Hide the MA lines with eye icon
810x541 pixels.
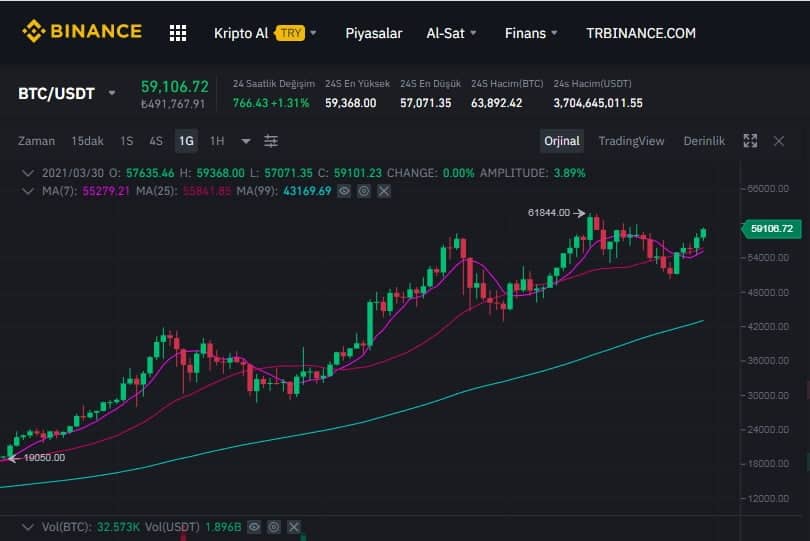(344, 190)
